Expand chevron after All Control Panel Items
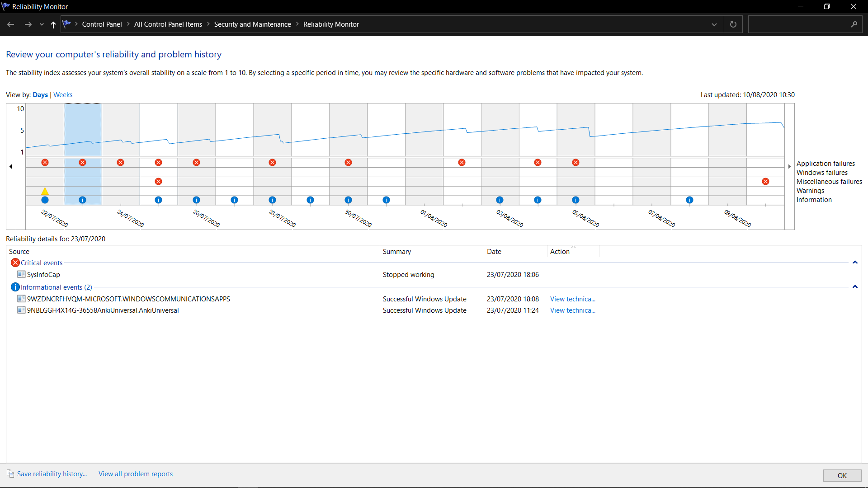Image resolution: width=868 pixels, height=488 pixels. 208,24
